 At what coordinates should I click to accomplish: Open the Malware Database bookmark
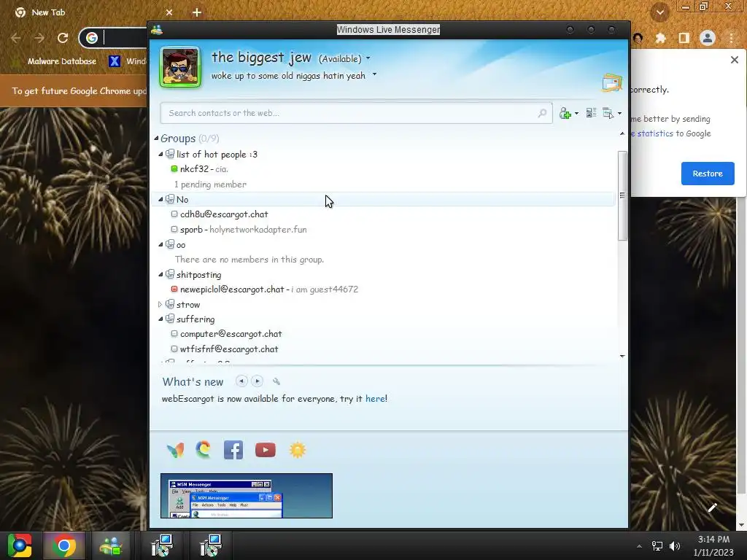pos(55,61)
